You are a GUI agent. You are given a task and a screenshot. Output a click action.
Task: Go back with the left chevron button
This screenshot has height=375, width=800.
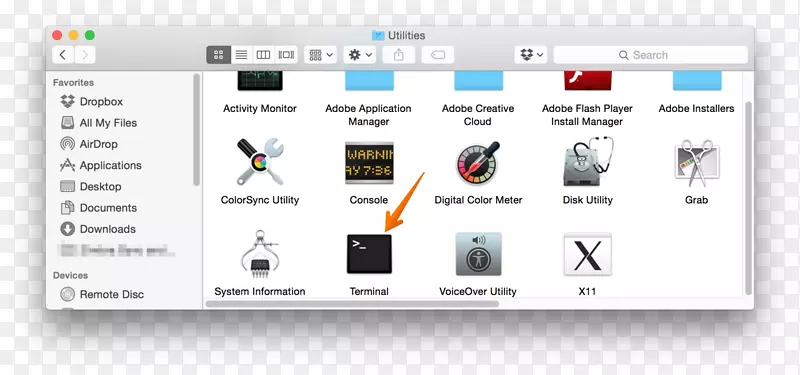(63, 55)
